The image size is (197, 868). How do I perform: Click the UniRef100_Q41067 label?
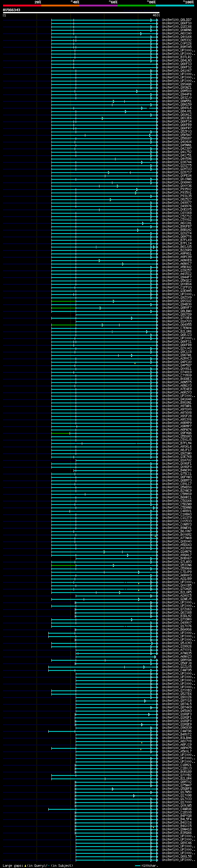[177, 71]
